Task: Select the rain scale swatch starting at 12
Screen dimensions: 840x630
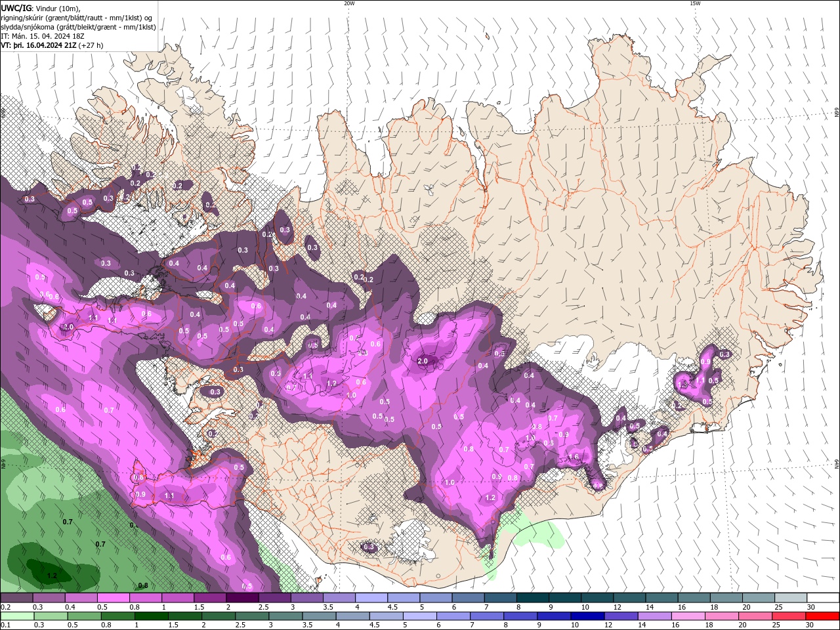Action: [x=621, y=616]
